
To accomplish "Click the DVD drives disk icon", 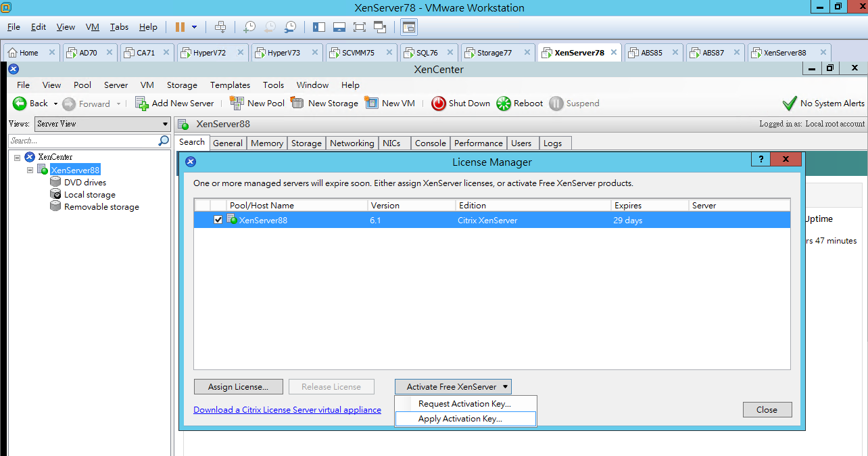I will [x=55, y=183].
